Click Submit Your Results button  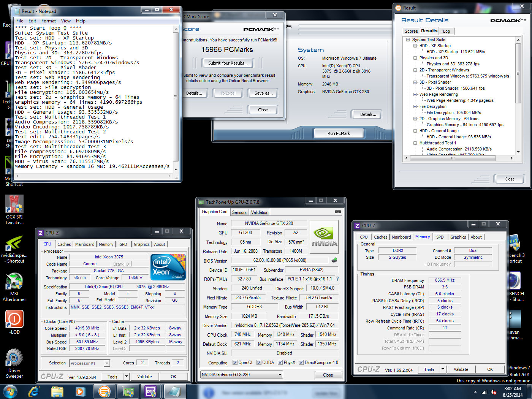[x=228, y=63]
